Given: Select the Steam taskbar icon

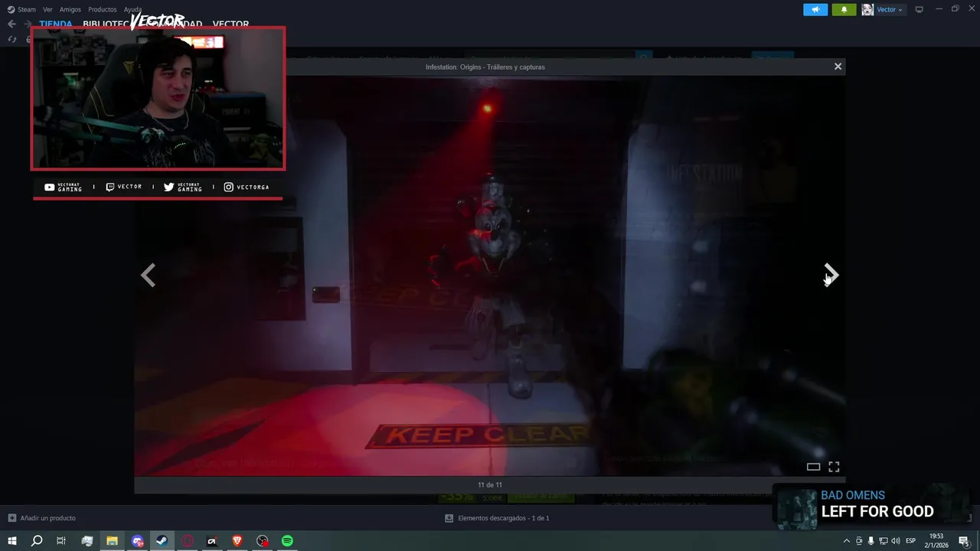Looking at the screenshot, I should coord(162,541).
